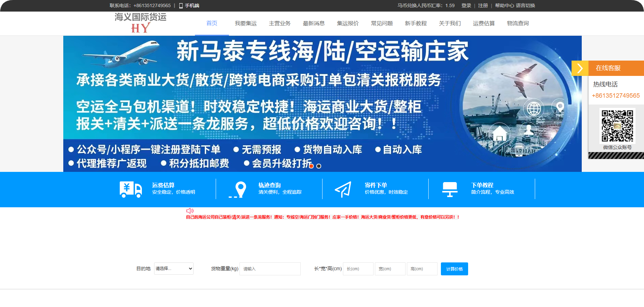Click the 登录 login link

(466, 6)
